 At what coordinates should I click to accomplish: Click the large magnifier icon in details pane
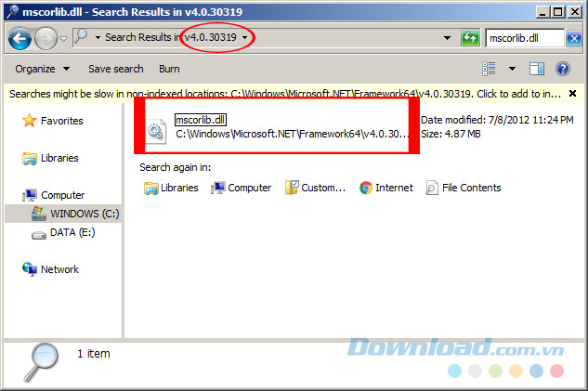click(41, 362)
